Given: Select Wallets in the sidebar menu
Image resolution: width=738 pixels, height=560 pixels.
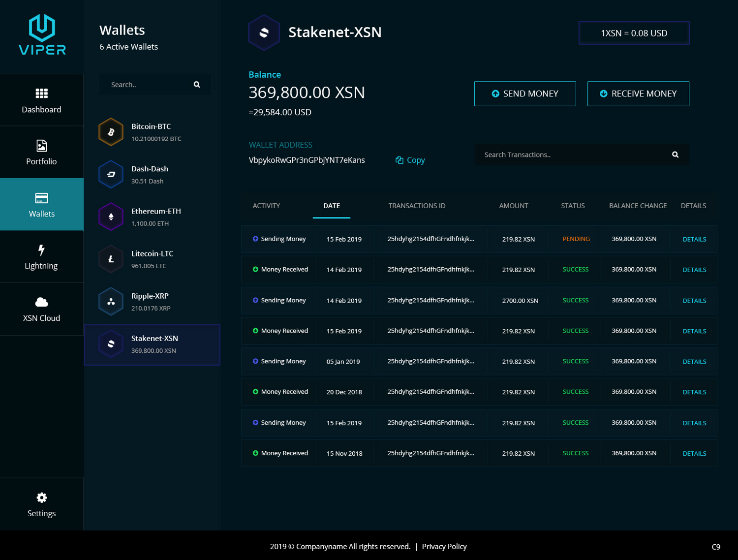Looking at the screenshot, I should (x=42, y=205).
